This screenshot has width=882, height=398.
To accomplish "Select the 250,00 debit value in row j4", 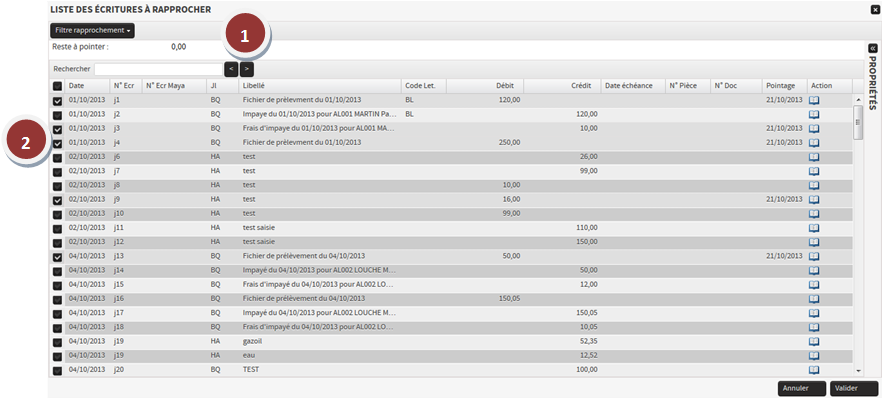I will (509, 142).
